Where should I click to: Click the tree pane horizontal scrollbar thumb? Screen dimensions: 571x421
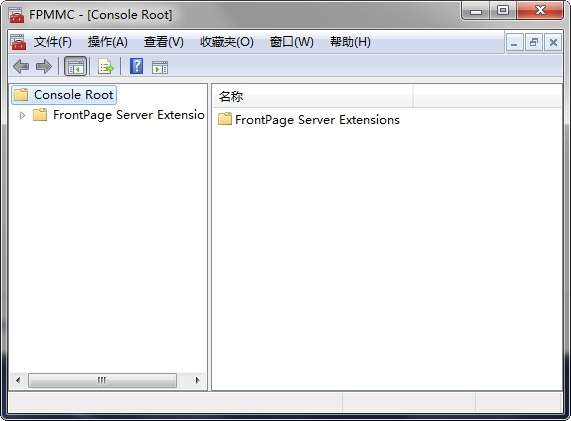pyautogui.click(x=102, y=380)
